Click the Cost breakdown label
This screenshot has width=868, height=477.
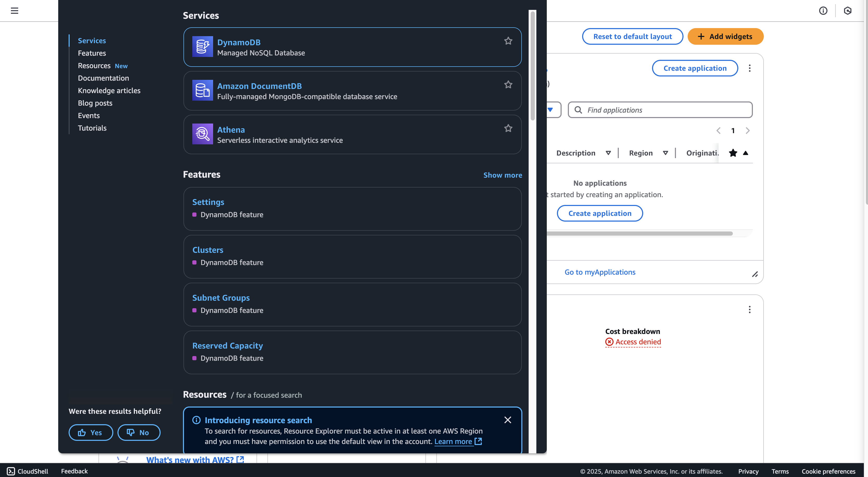coord(633,332)
